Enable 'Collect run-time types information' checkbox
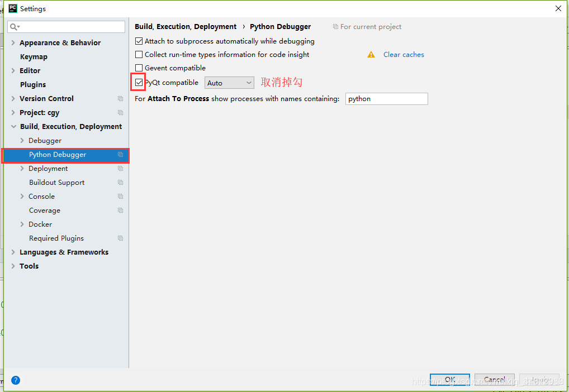Viewport: 569px width, 392px height. 139,55
